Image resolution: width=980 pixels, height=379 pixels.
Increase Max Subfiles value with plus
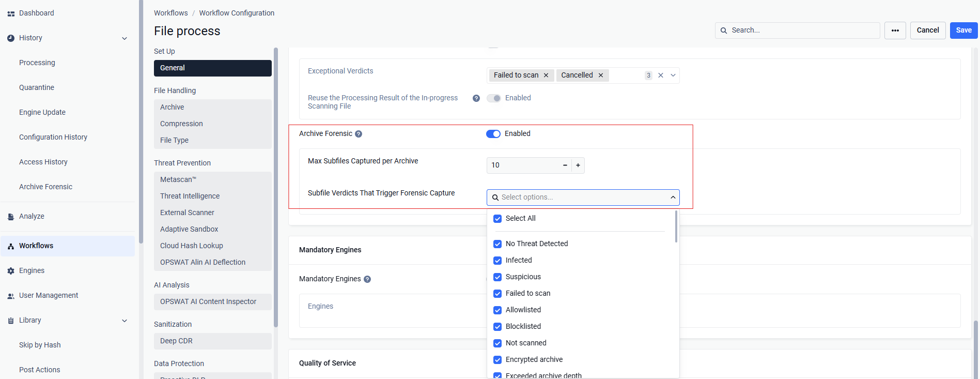point(578,165)
